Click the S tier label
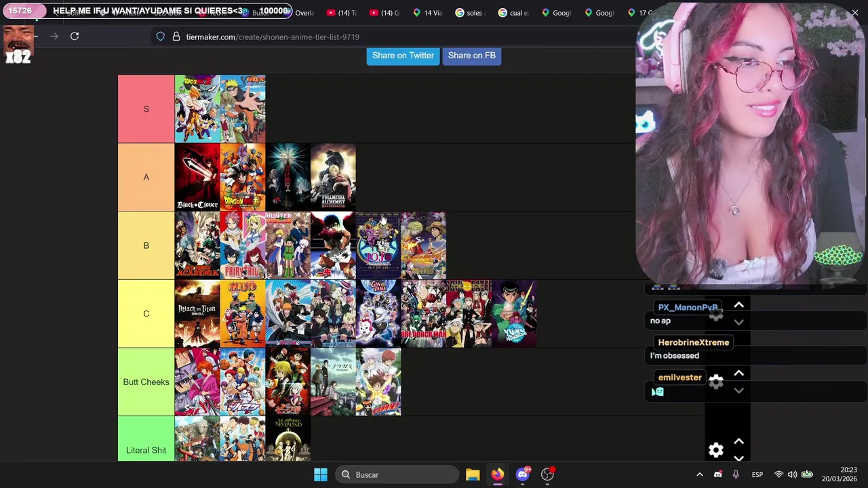Image resolution: width=868 pixels, height=488 pixels. 146,109
